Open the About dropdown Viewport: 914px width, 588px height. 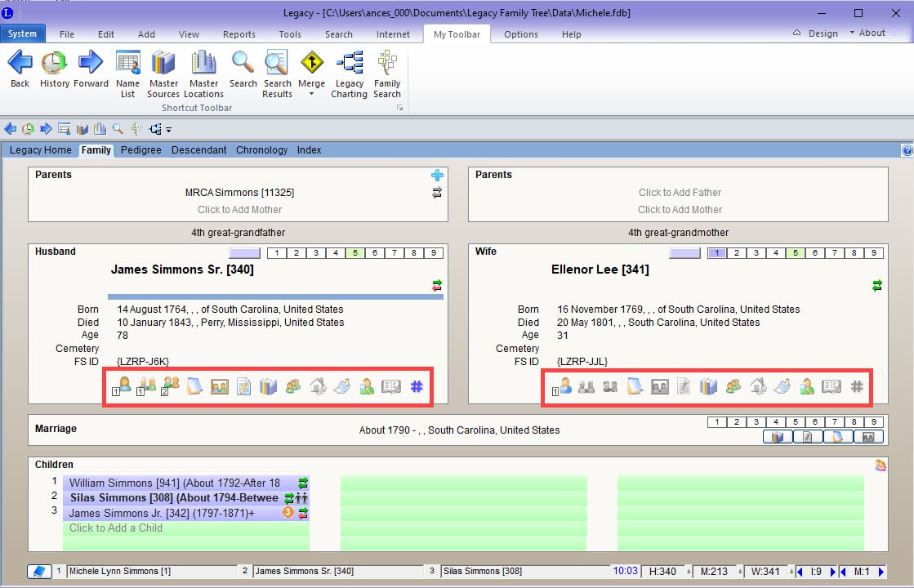pyautogui.click(x=867, y=33)
